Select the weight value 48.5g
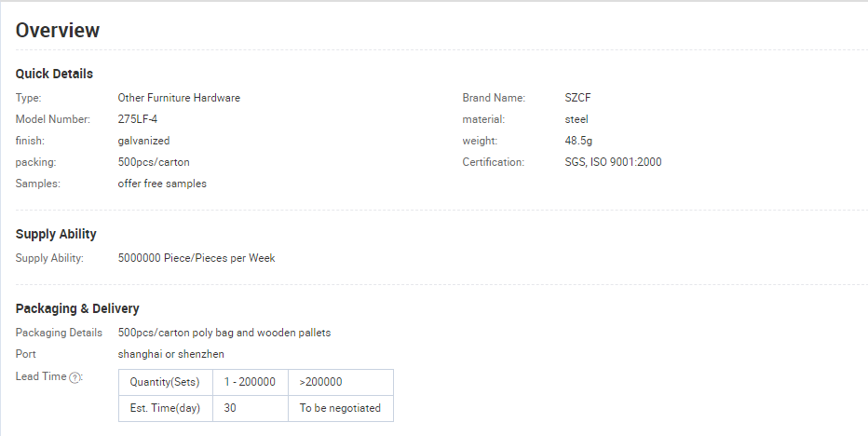868x436 pixels. click(578, 141)
